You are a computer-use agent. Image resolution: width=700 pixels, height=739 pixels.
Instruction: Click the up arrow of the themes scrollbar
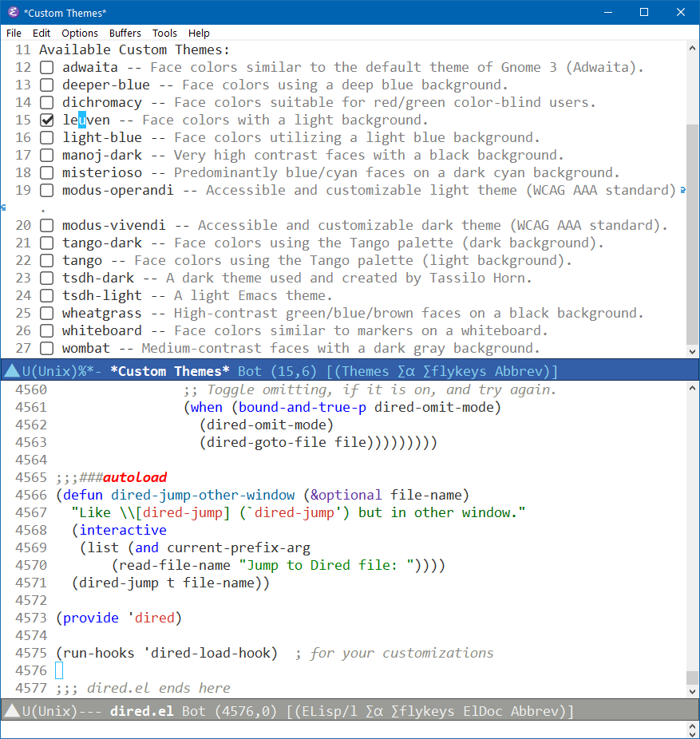click(x=692, y=48)
